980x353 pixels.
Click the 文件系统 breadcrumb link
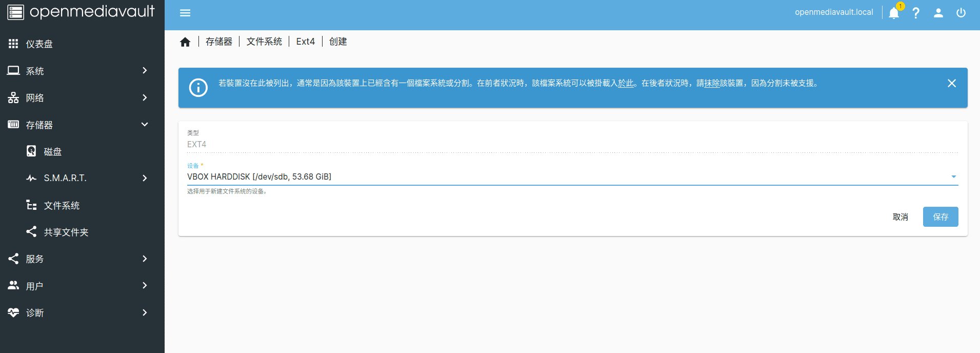point(264,42)
